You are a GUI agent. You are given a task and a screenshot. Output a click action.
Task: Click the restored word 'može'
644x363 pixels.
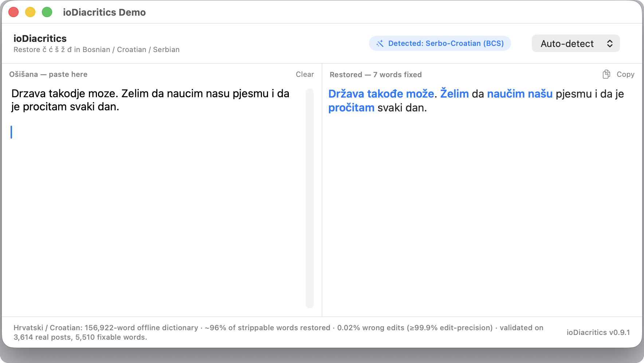click(x=420, y=94)
